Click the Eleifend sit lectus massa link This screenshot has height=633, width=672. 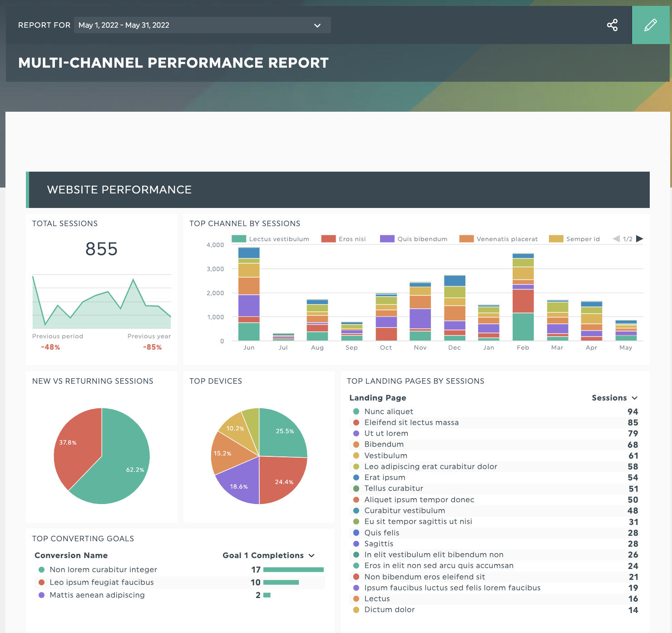pos(411,422)
